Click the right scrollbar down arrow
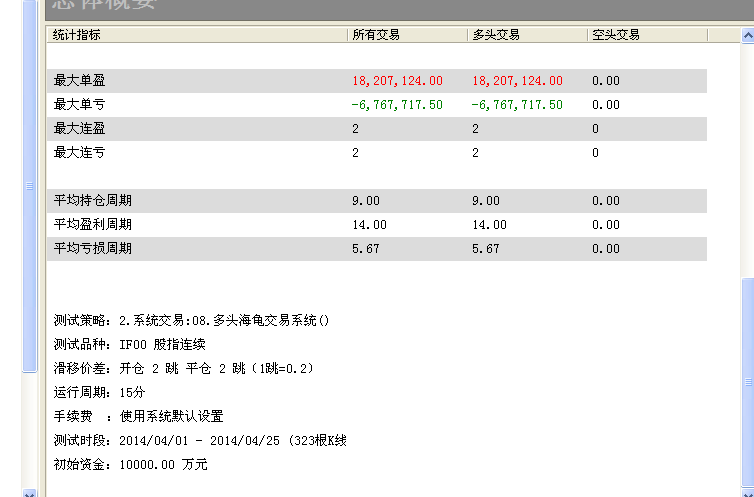The width and height of the screenshot is (754, 497). pos(747,491)
